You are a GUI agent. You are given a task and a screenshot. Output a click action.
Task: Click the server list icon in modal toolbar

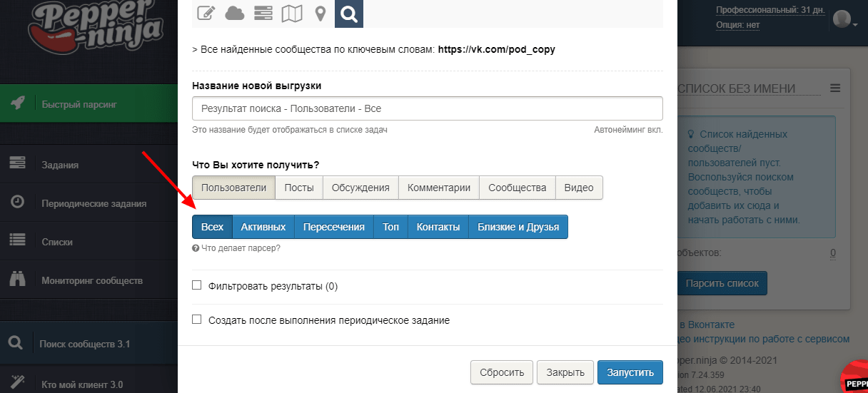pyautogui.click(x=263, y=13)
